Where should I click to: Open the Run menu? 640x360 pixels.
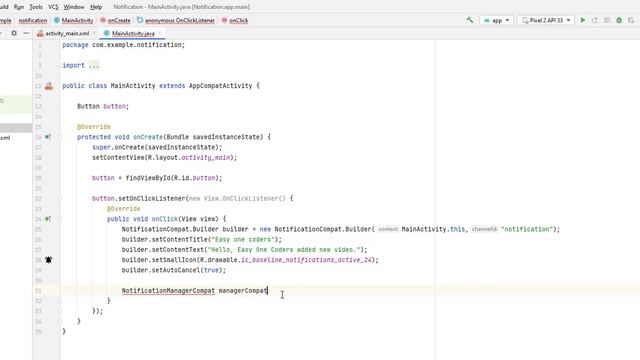pyautogui.click(x=18, y=7)
